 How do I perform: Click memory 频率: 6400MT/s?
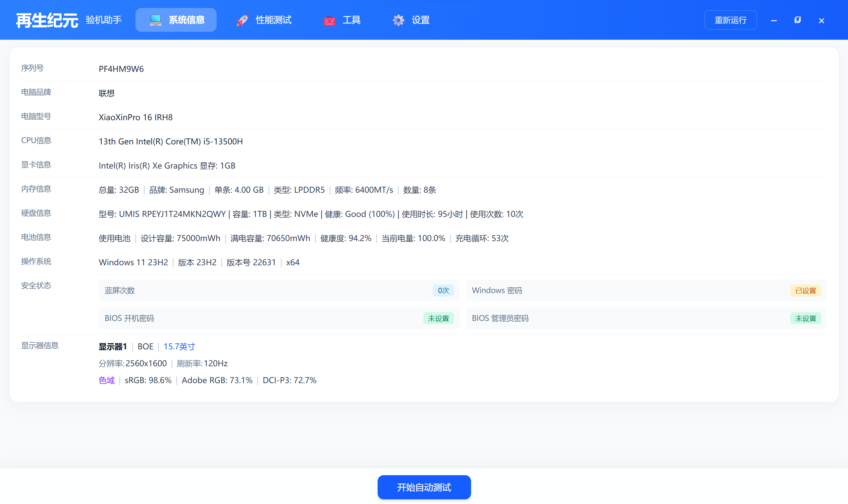[364, 190]
